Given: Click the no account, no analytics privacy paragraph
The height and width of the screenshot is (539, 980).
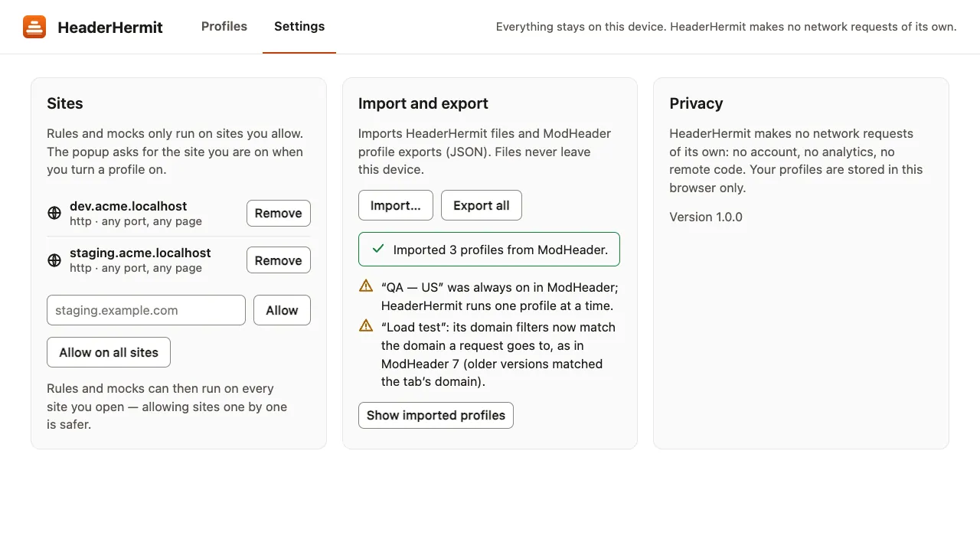Looking at the screenshot, I should pyautogui.click(x=796, y=161).
